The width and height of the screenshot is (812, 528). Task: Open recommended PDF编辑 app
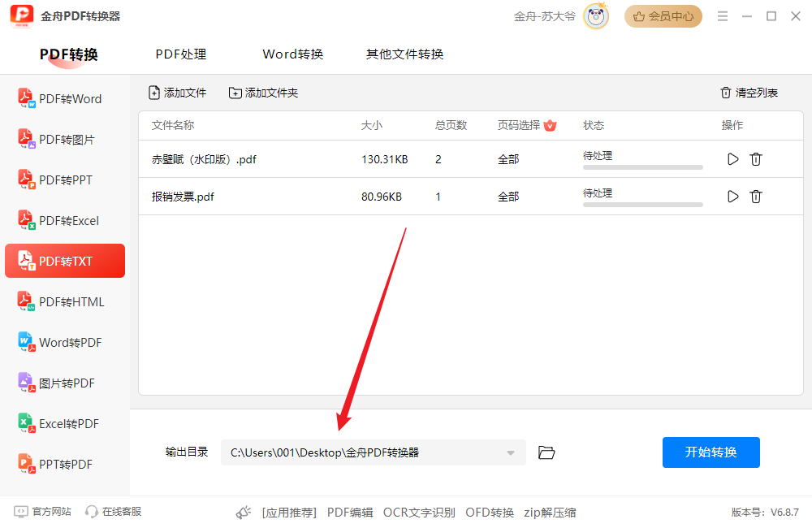pos(350,513)
